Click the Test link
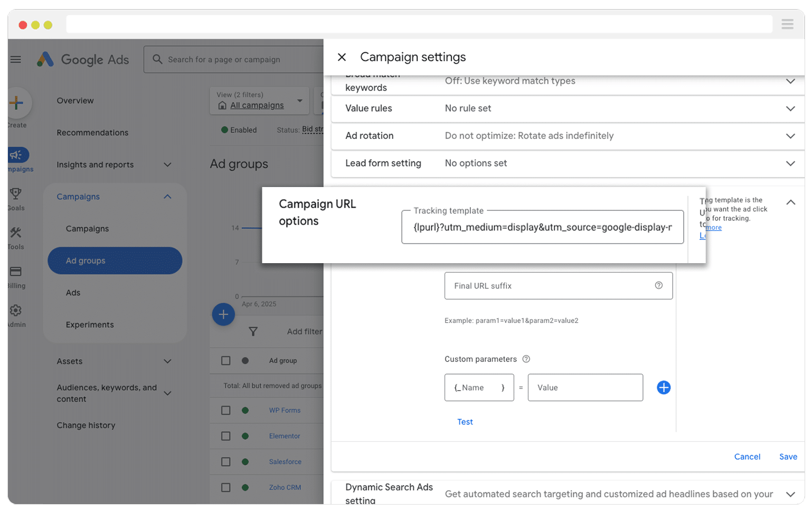The image size is (812, 512). (465, 422)
